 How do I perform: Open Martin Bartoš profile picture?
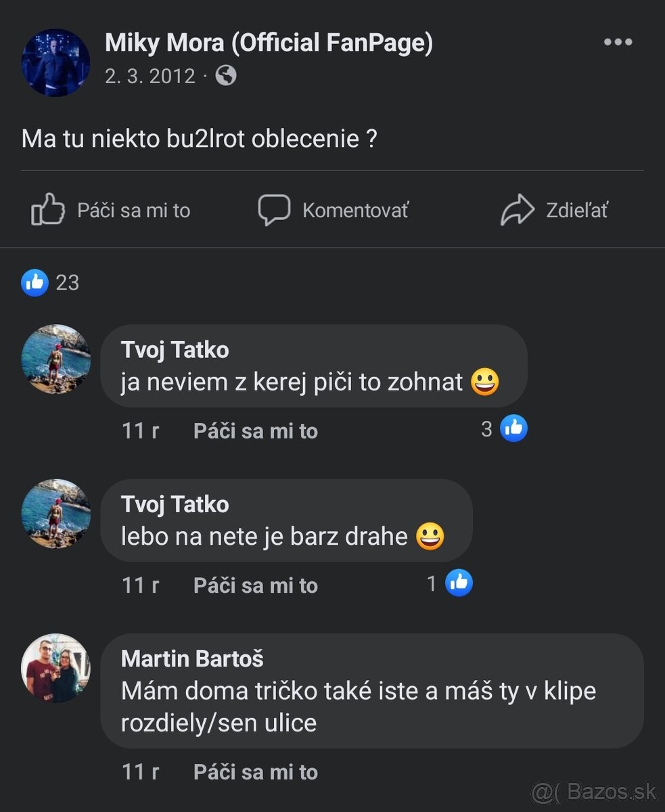(x=55, y=668)
